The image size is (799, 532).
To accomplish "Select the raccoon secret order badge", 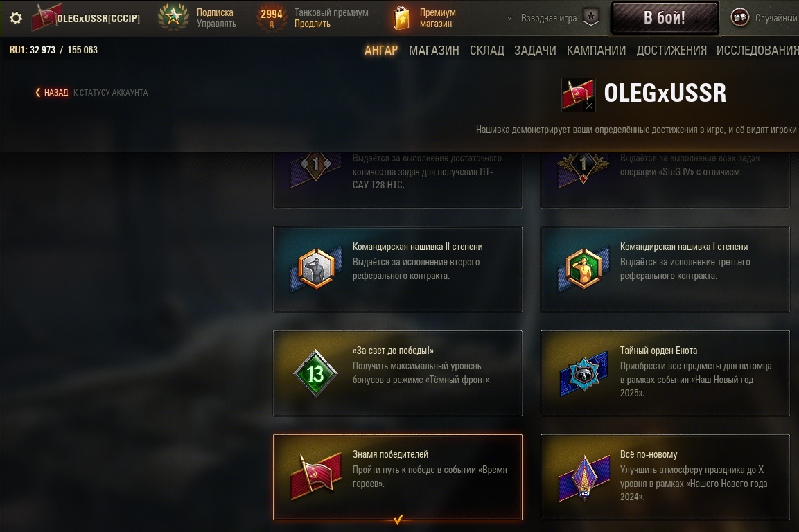I will (583, 373).
